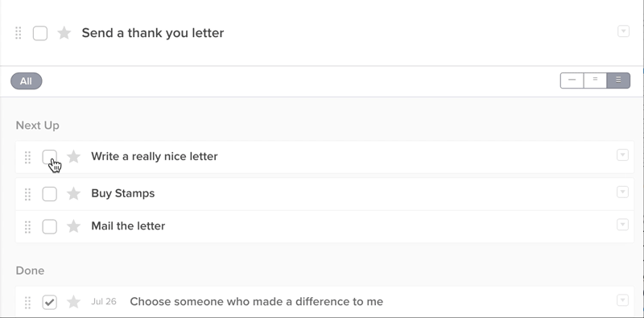Tick checkbox for 'Send a thank you letter'
The height and width of the screenshot is (318, 644).
pos(40,33)
